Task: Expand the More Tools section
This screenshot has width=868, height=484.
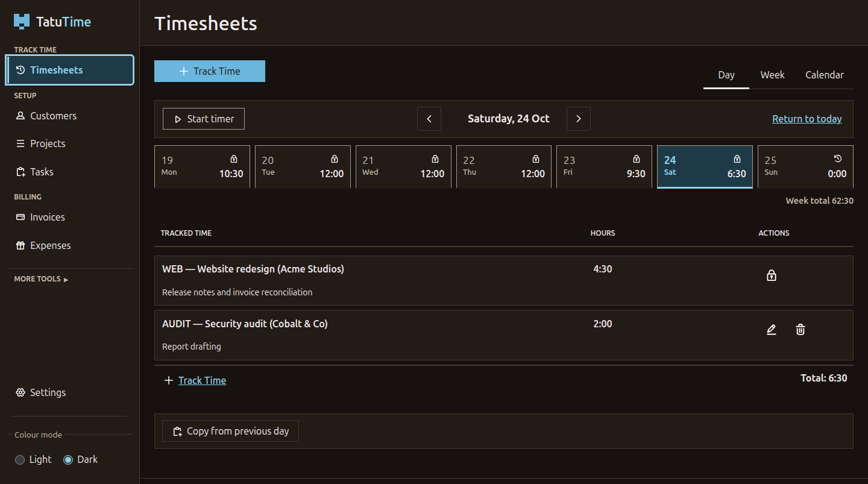Action: point(41,279)
